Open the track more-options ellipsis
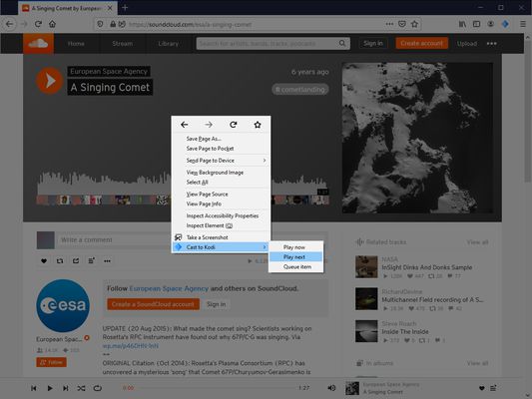Screen dimensions: 532x399 [x=107, y=261]
